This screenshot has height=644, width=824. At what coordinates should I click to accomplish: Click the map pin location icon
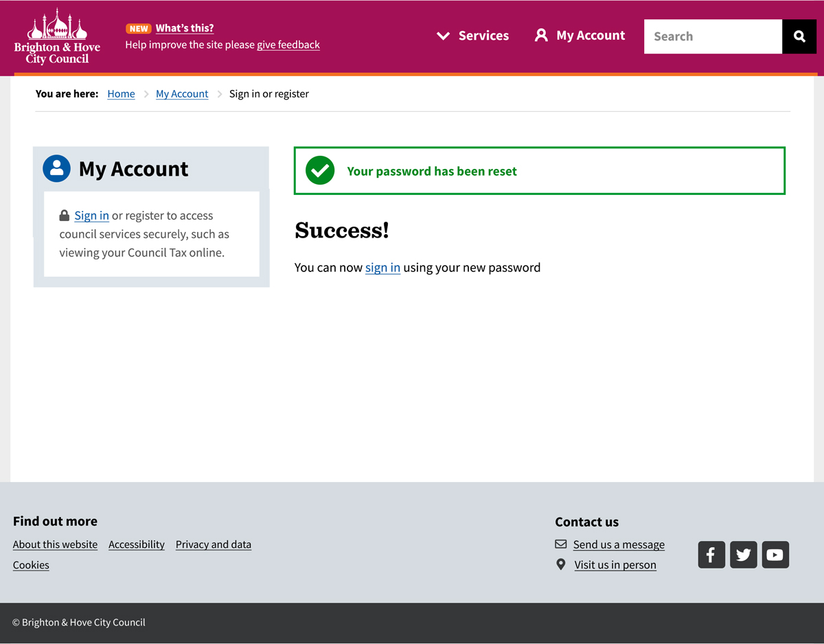561,564
